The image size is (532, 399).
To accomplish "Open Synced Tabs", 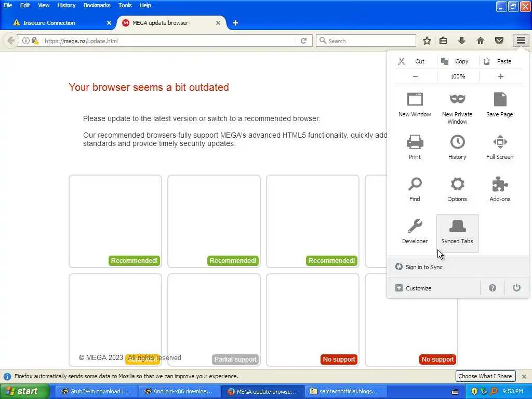I will click(457, 233).
